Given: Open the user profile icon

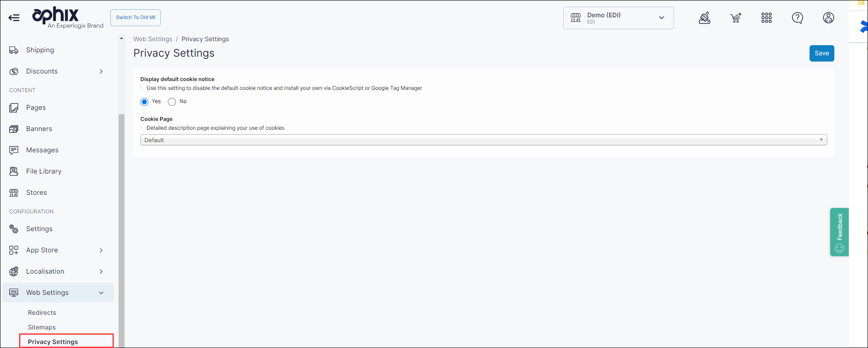Looking at the screenshot, I should (x=829, y=18).
